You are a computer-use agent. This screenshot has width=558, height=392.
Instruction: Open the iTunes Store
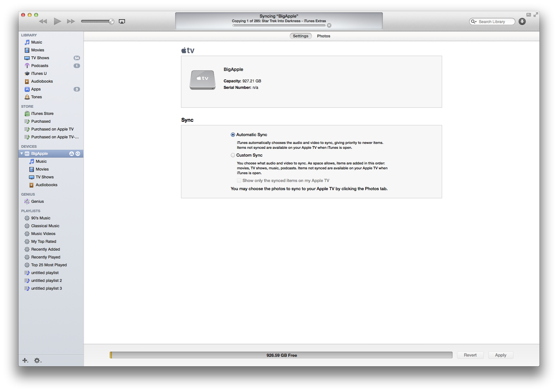51,114
